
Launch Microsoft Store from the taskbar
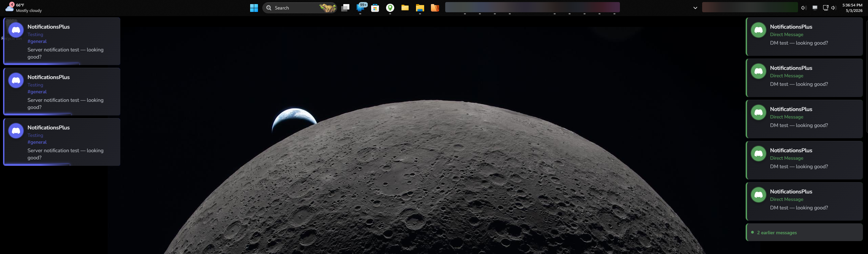tap(375, 8)
